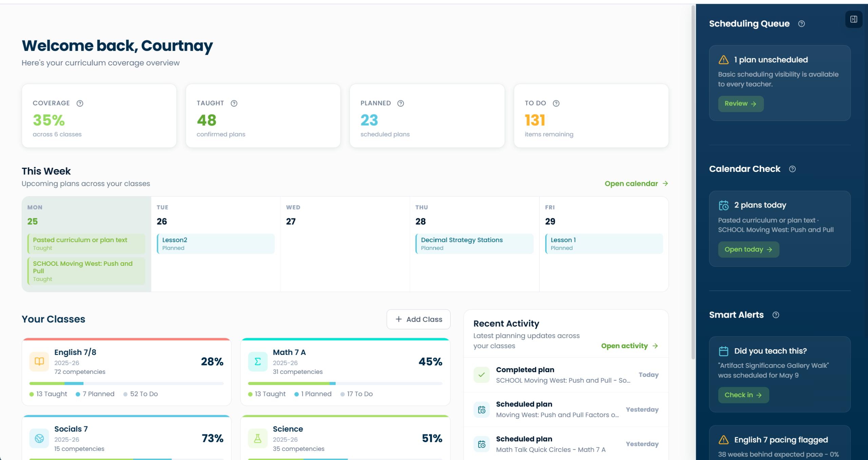Click To Do info question icon

556,103
